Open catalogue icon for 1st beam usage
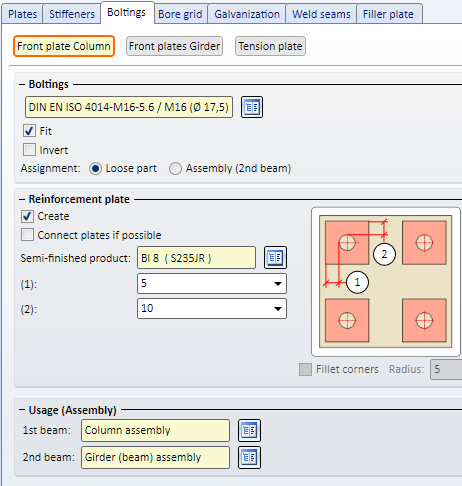 (x=249, y=430)
